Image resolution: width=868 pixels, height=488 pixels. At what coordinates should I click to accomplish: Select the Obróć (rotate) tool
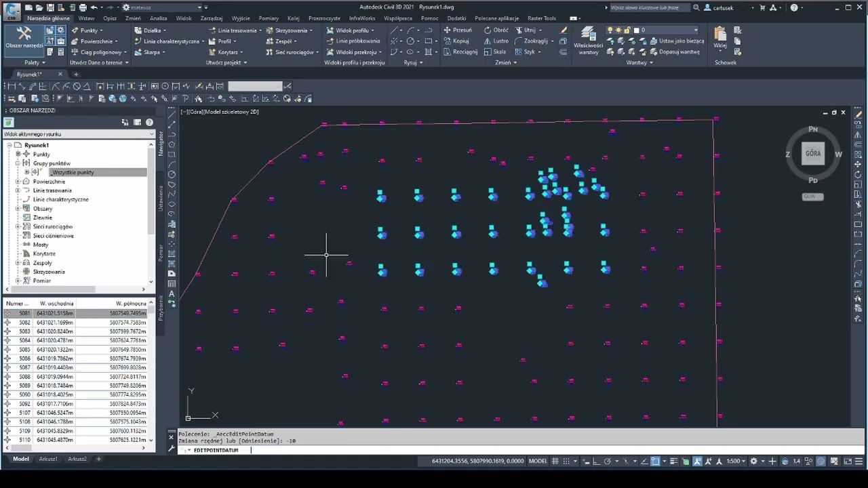click(x=496, y=30)
